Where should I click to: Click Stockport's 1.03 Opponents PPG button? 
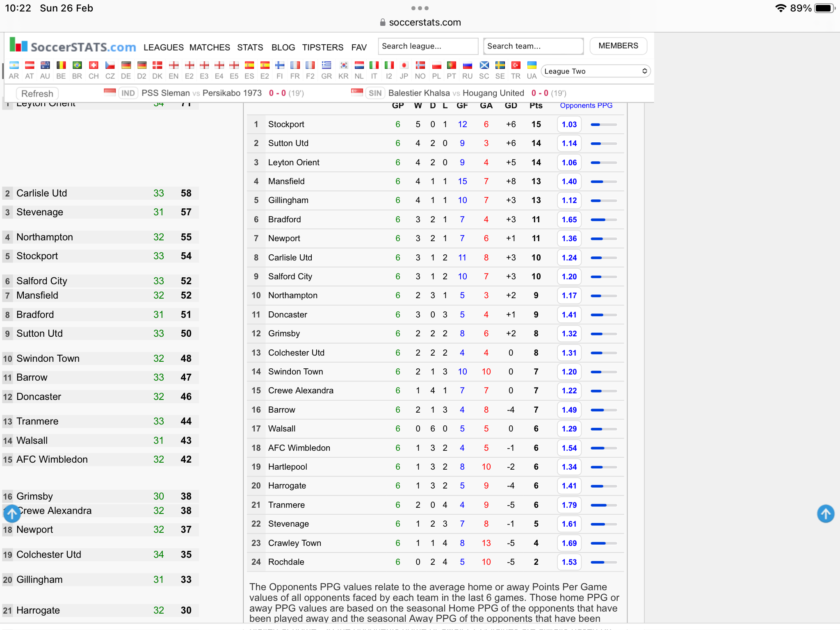(569, 124)
